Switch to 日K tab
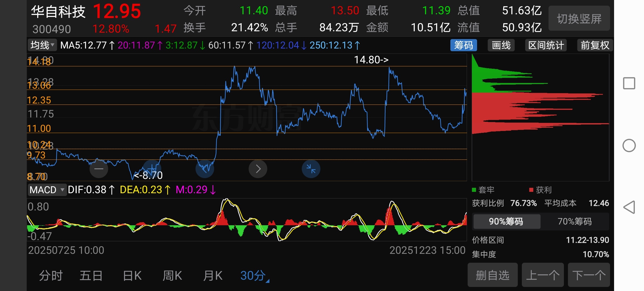Image resolution: width=644 pixels, height=291 pixels. click(x=132, y=276)
